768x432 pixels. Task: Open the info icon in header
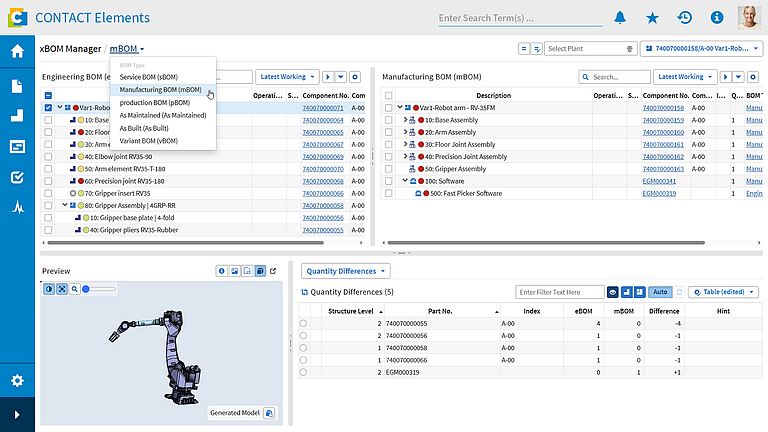click(x=717, y=18)
